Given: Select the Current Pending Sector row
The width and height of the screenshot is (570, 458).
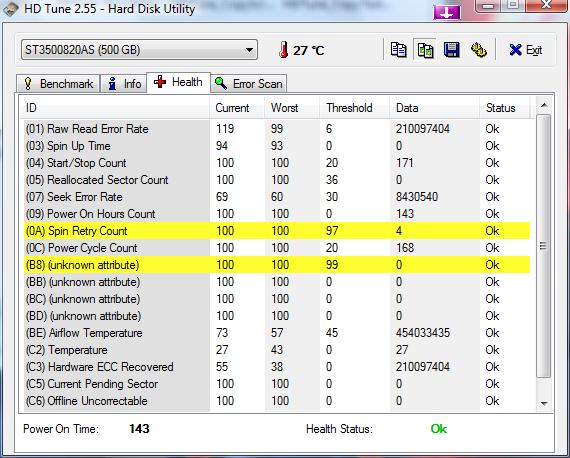Looking at the screenshot, I should point(277,384).
